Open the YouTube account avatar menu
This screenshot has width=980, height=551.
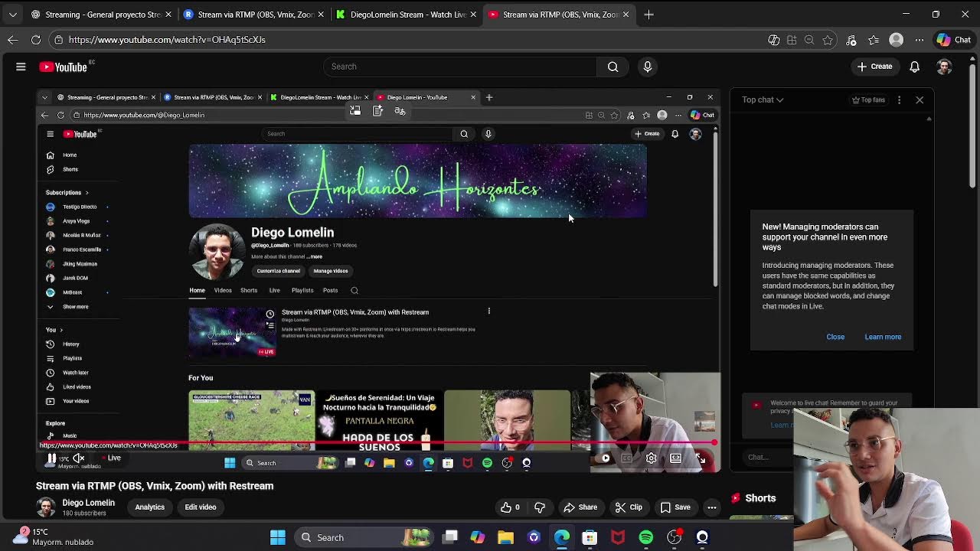(944, 67)
